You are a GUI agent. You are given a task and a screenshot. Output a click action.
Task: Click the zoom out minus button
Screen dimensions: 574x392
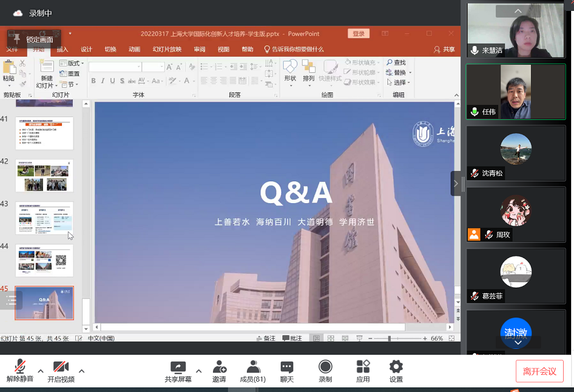(370, 339)
